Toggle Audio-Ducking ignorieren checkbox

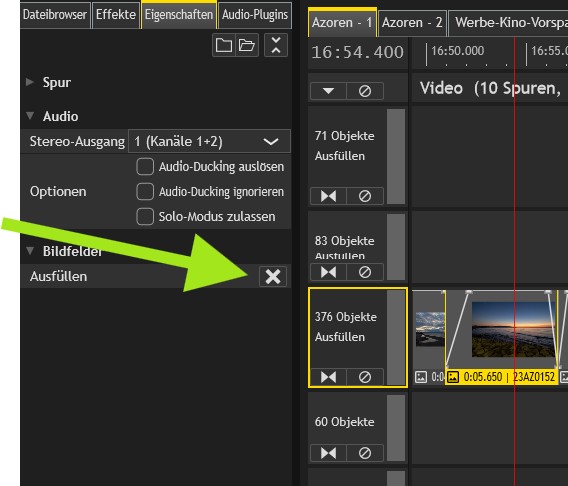[145, 192]
